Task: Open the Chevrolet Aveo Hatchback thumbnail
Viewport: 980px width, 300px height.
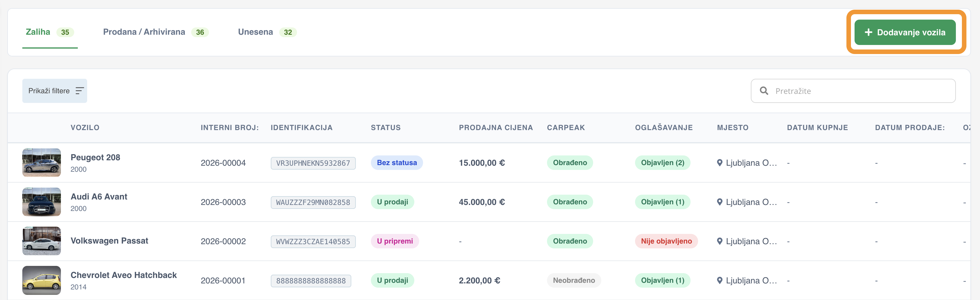Action: click(42, 280)
